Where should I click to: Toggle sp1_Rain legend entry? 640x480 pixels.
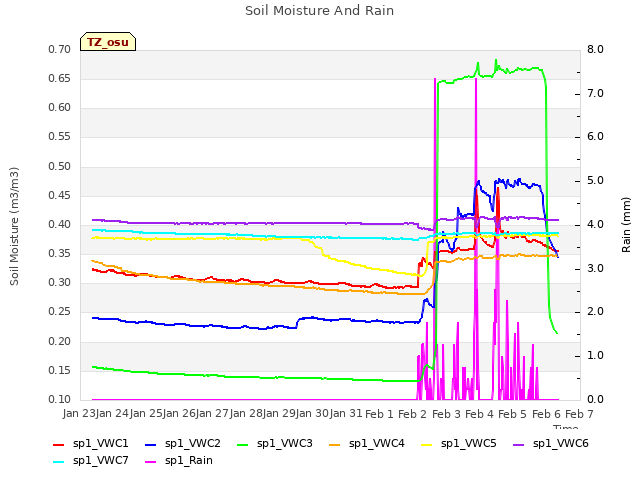click(x=179, y=461)
